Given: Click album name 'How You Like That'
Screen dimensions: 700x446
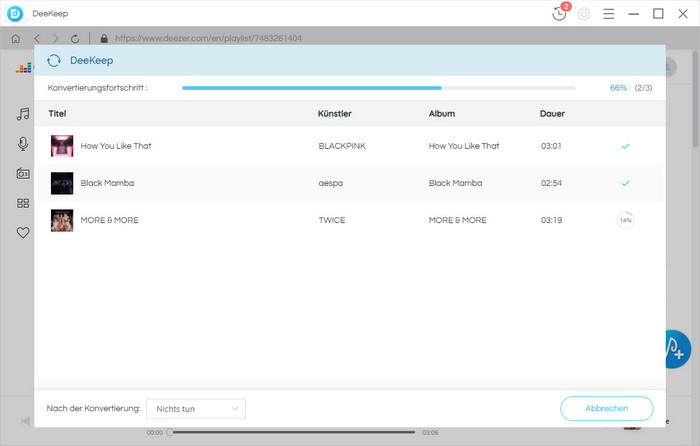Looking at the screenshot, I should [464, 146].
